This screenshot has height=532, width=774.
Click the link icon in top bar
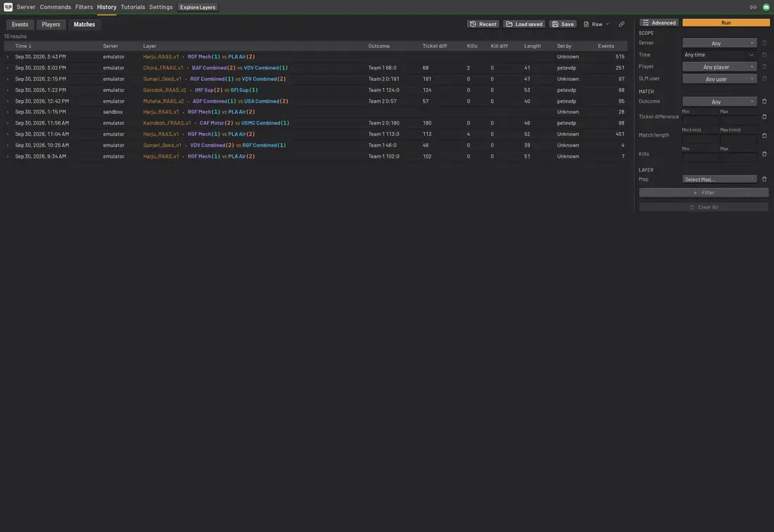[x=753, y=7]
